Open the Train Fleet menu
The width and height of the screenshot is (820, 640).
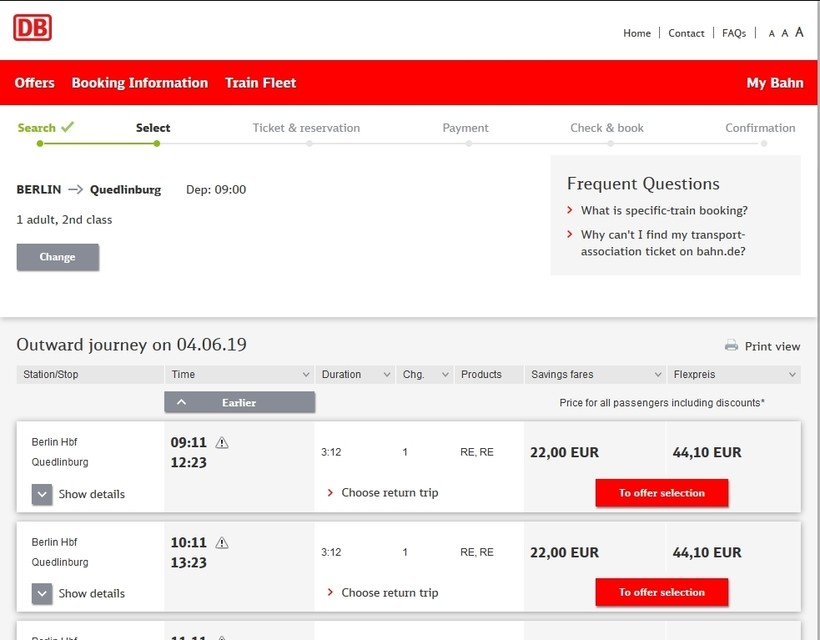pos(260,83)
